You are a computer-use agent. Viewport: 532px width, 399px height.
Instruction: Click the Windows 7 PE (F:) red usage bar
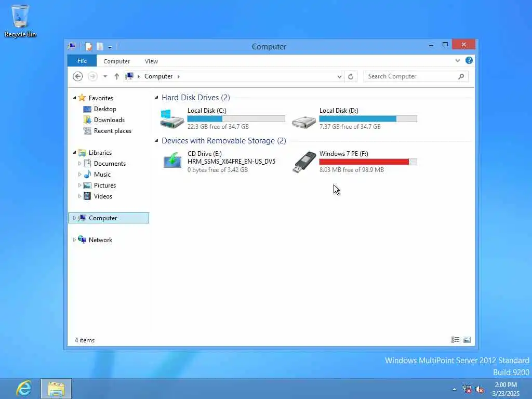(x=368, y=162)
